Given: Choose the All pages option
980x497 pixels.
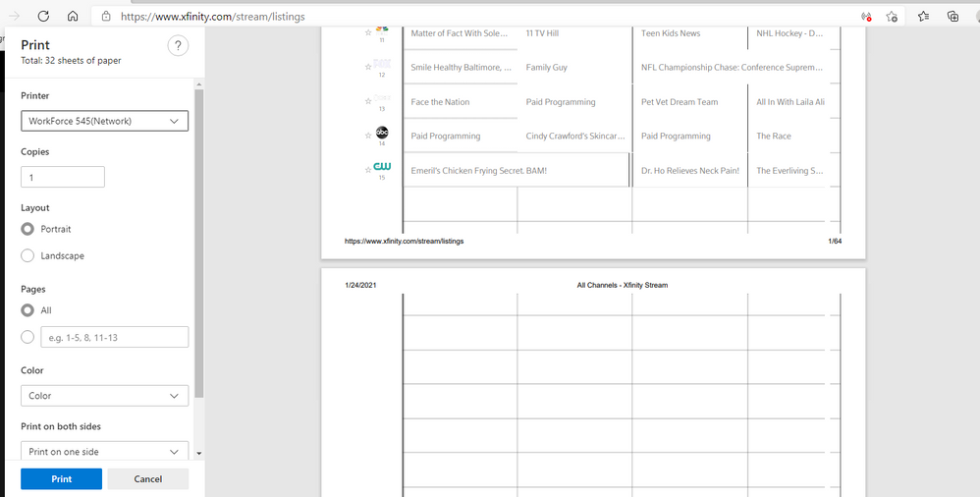Looking at the screenshot, I should click(27, 309).
